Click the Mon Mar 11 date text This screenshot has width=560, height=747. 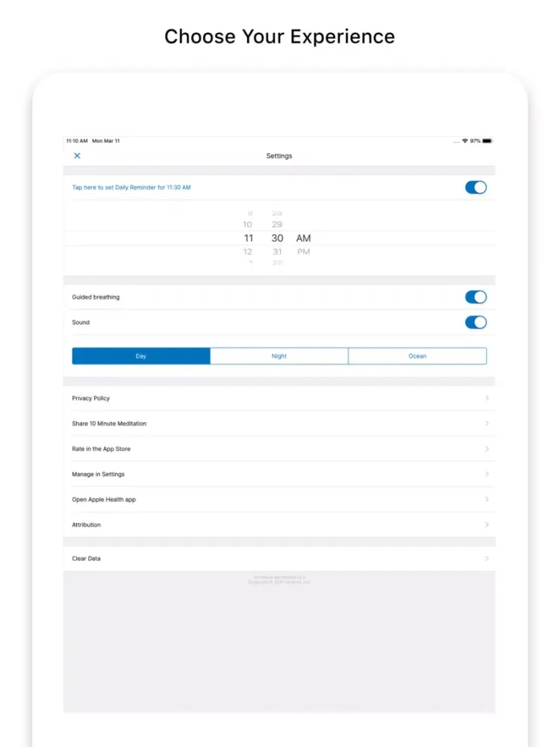tap(106, 141)
